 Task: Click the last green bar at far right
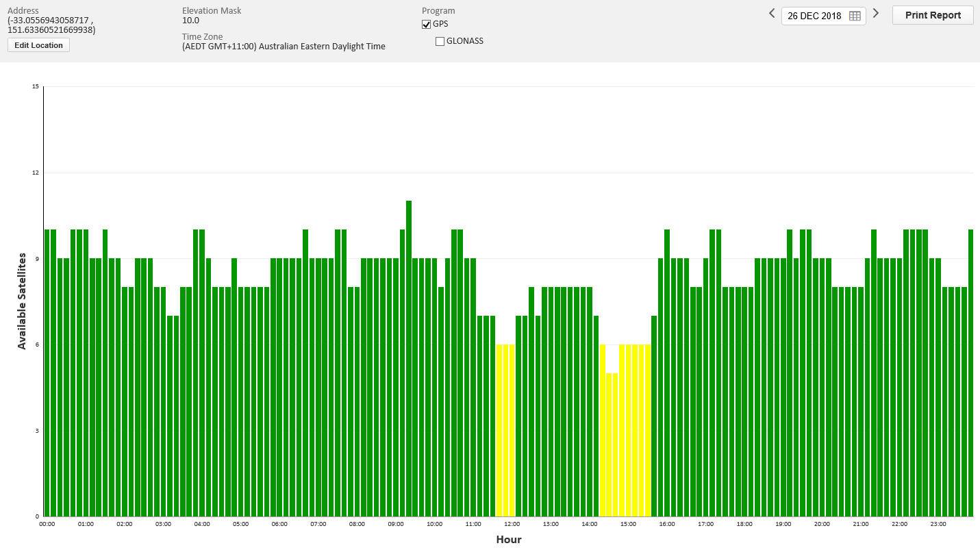tap(970, 373)
